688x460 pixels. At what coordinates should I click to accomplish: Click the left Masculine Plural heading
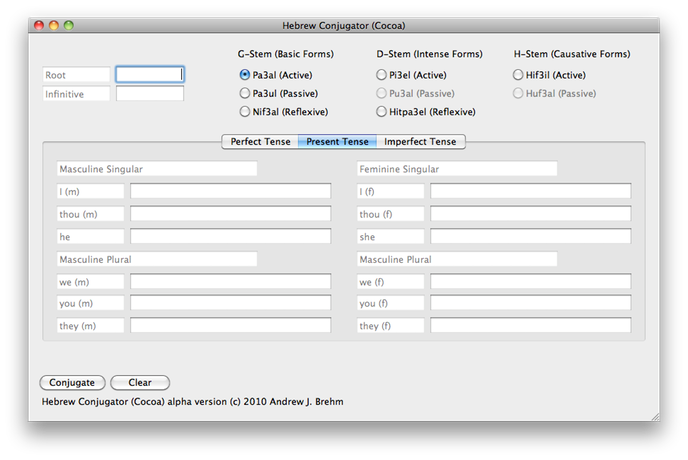tap(157, 259)
